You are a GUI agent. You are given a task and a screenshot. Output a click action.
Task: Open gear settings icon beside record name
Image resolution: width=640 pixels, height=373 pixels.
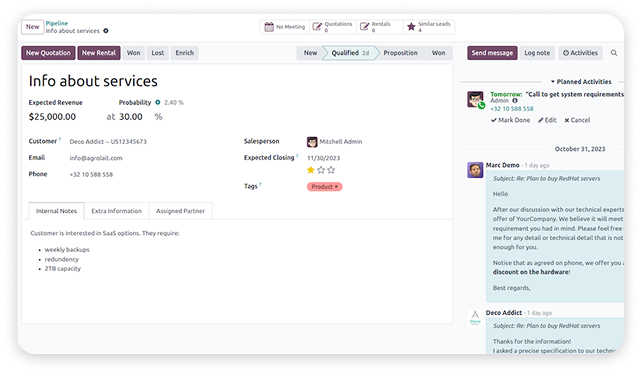tap(106, 31)
